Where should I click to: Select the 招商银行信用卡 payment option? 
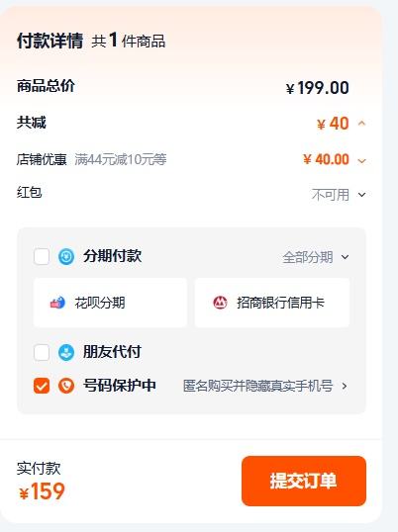click(272, 303)
